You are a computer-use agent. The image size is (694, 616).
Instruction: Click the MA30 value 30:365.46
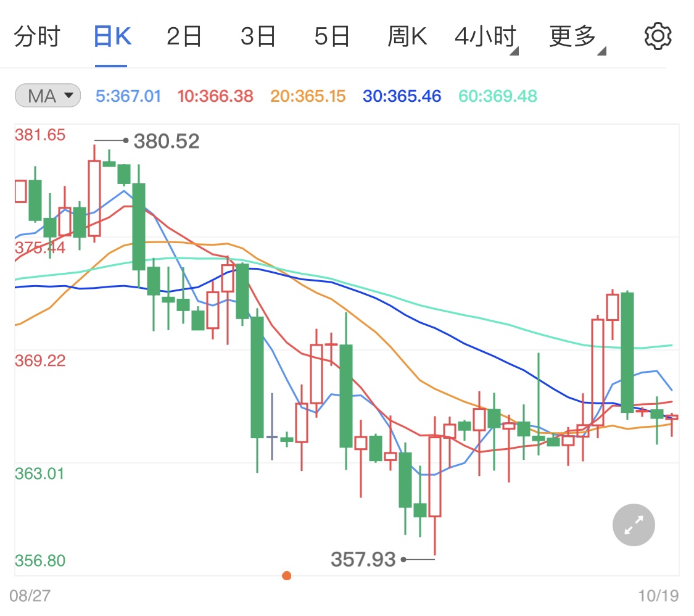pos(402,96)
